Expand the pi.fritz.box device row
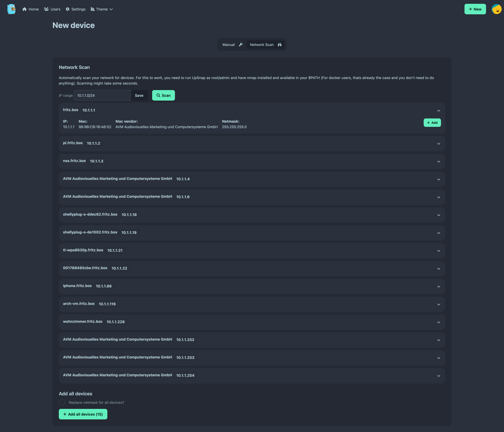 [x=439, y=144]
